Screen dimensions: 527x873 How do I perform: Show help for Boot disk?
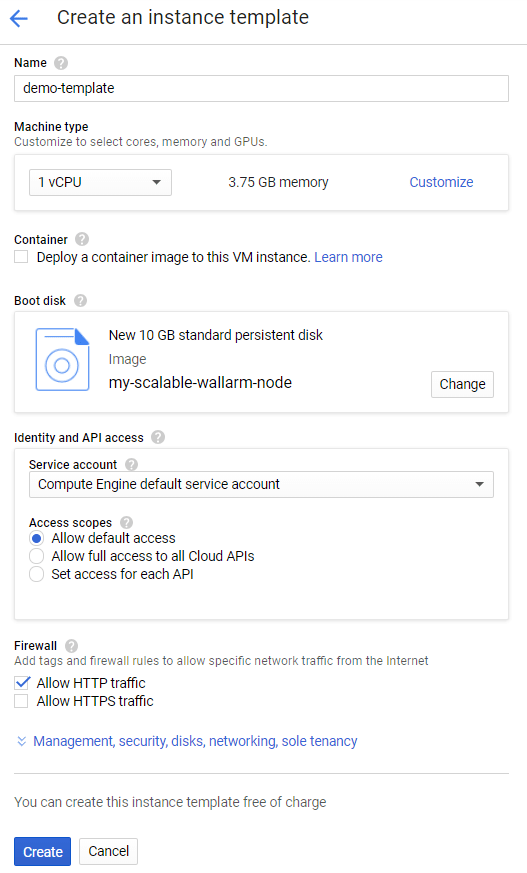tap(80, 301)
